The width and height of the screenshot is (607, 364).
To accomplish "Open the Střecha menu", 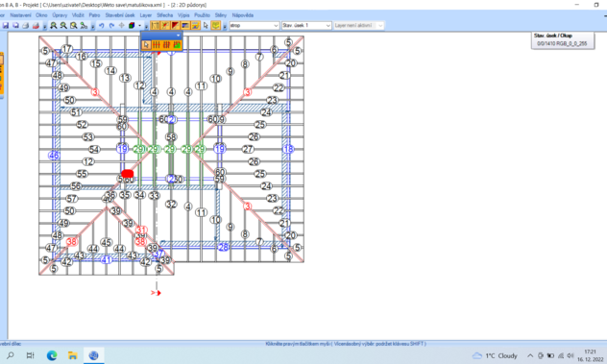I will click(x=164, y=15).
